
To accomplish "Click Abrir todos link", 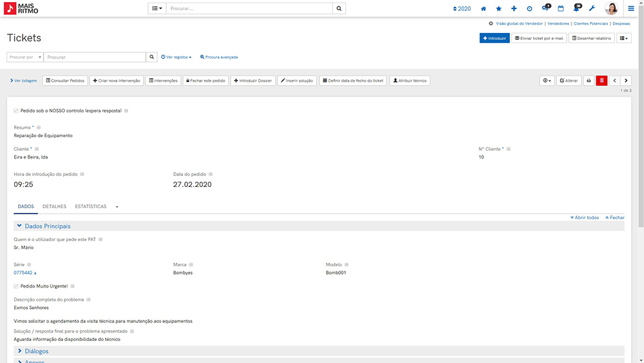I will pyautogui.click(x=585, y=217).
